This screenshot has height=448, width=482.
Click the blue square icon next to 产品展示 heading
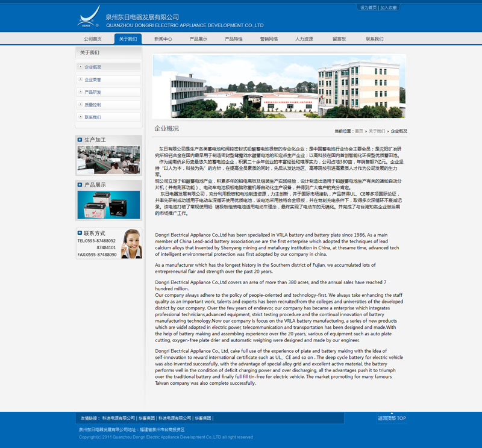point(80,185)
